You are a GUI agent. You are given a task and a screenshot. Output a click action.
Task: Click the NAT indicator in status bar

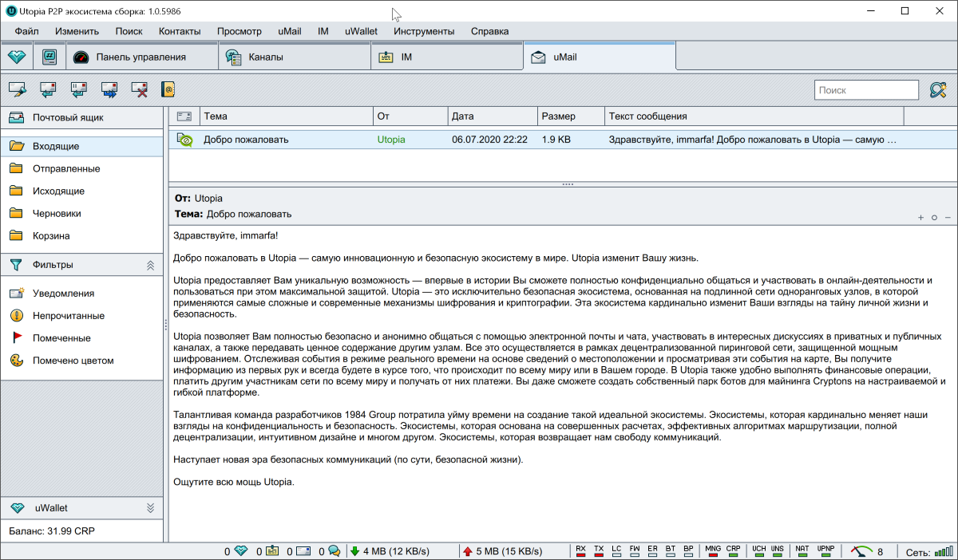tap(802, 551)
